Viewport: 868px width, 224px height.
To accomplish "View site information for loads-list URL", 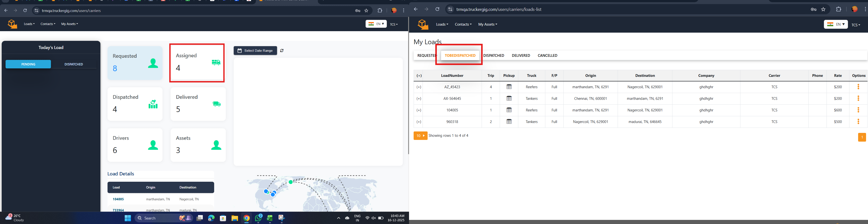I will click(x=450, y=9).
